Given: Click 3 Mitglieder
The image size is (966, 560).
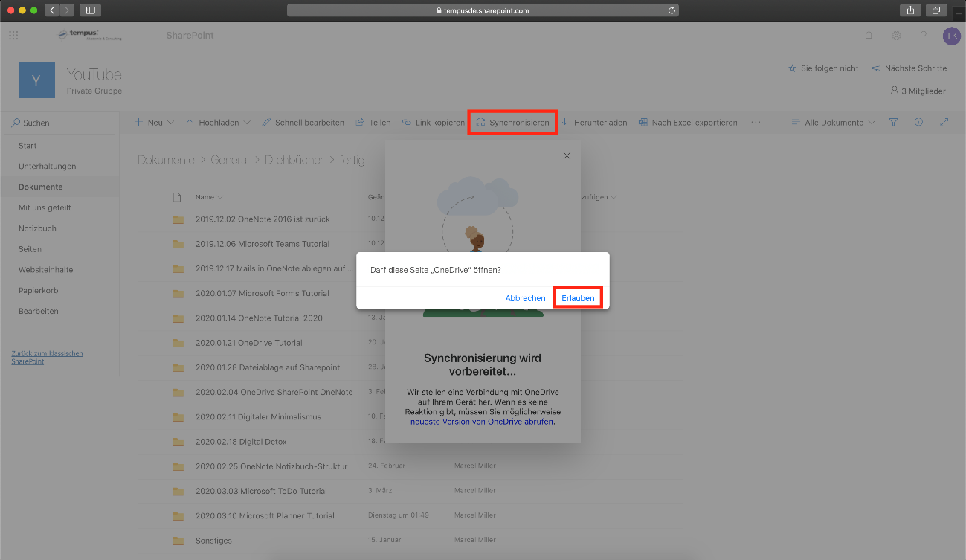Looking at the screenshot, I should tap(918, 91).
